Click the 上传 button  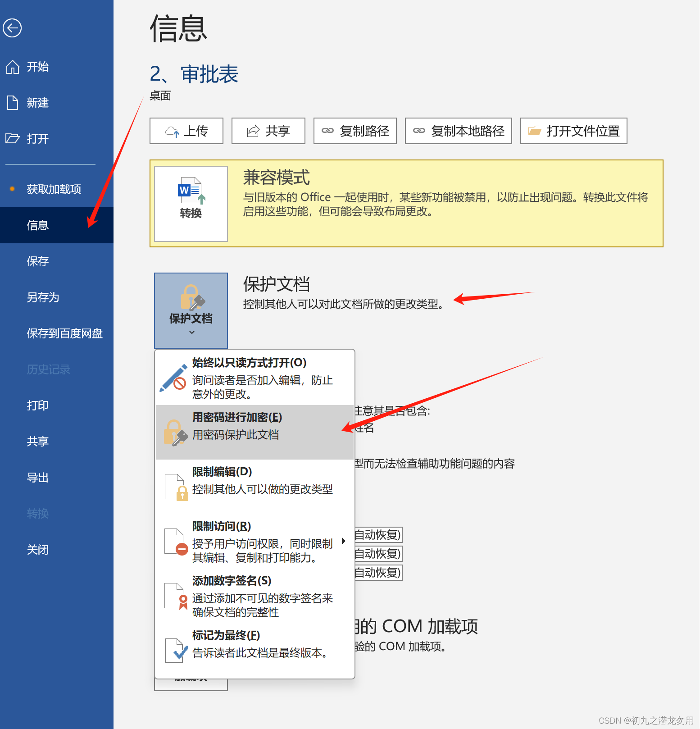point(186,131)
